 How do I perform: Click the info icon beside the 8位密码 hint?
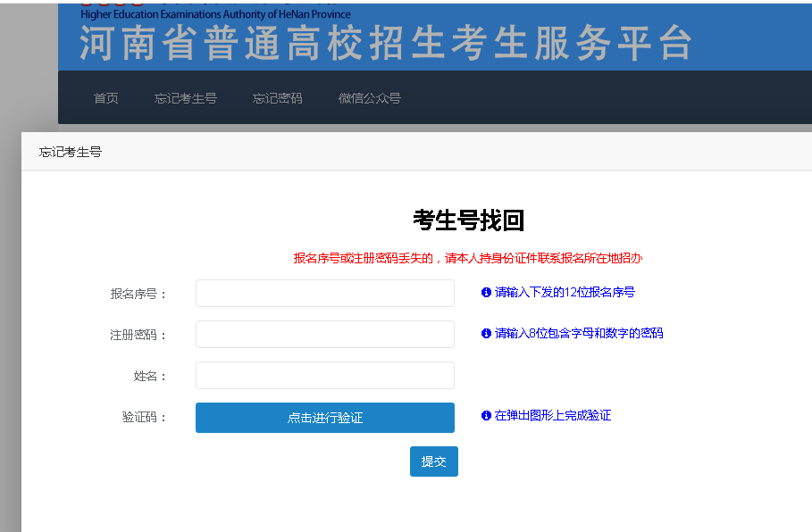coord(486,334)
